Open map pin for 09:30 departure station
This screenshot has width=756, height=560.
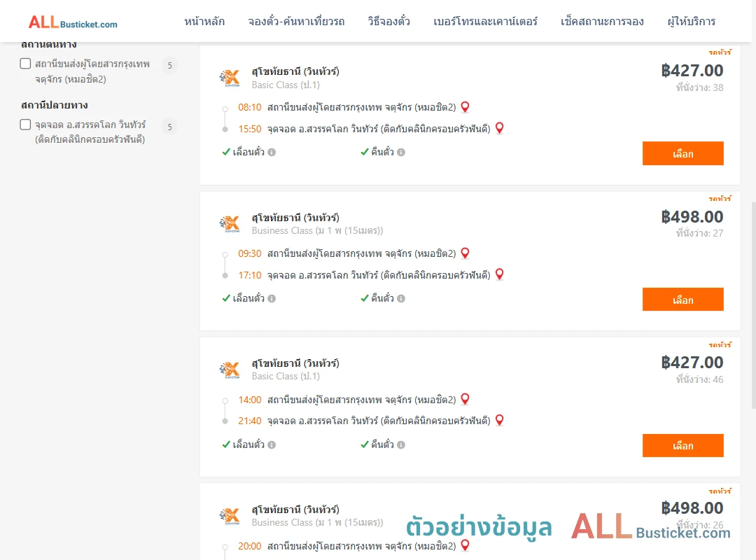(x=465, y=253)
